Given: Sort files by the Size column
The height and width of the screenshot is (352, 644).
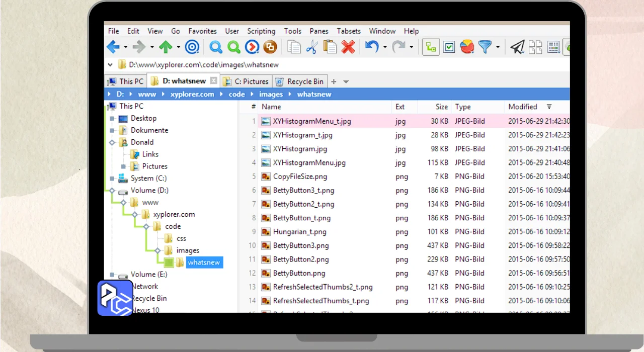Looking at the screenshot, I should click(x=441, y=107).
